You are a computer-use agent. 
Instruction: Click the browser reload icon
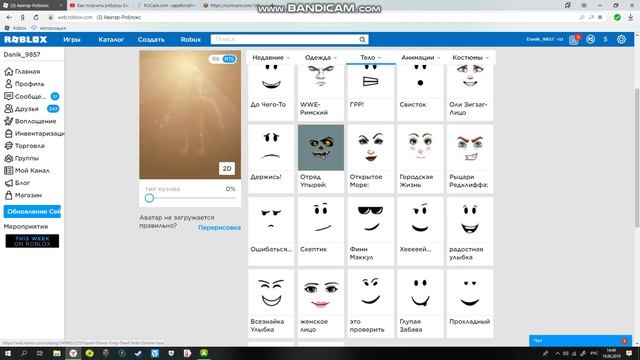point(36,17)
